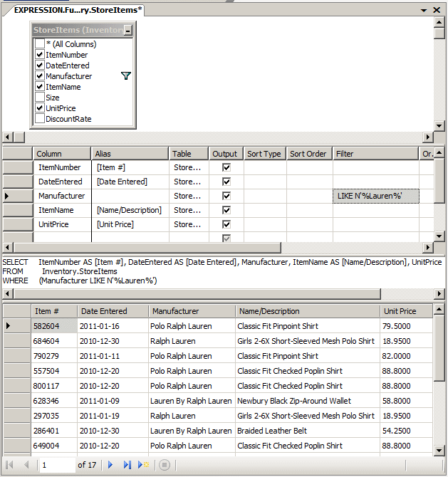Toggle Output checkbox for DateEntered row
Screen dimensions: 448x477
(x=226, y=182)
